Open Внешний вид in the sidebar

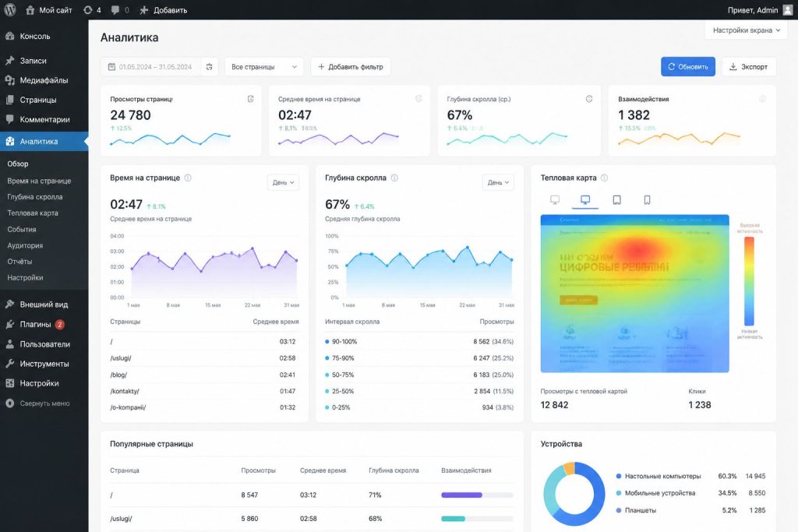pos(44,304)
